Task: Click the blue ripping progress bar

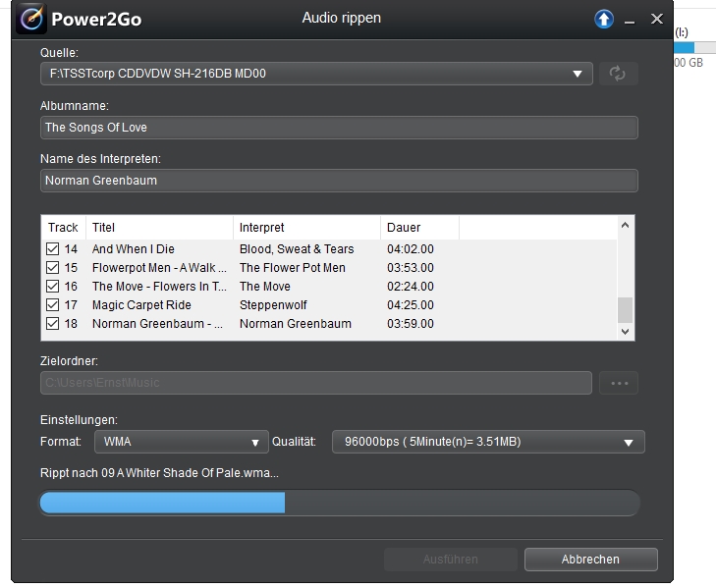Action: (340, 503)
